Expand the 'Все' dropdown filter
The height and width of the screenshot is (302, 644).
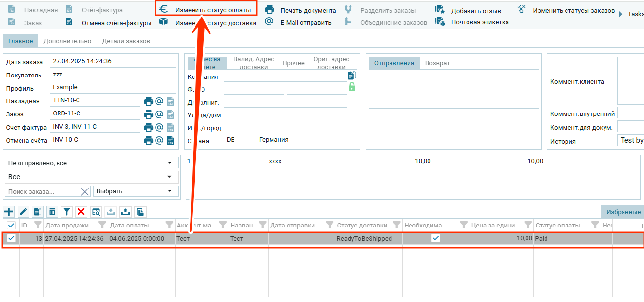pos(92,177)
